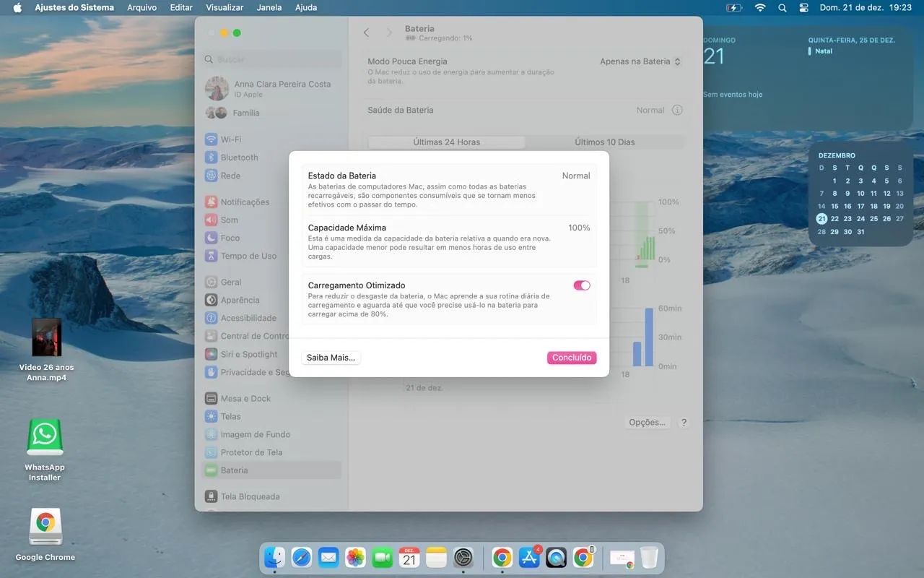Open the Photos app in the Dock
Screen dimensions: 924x578
355,557
